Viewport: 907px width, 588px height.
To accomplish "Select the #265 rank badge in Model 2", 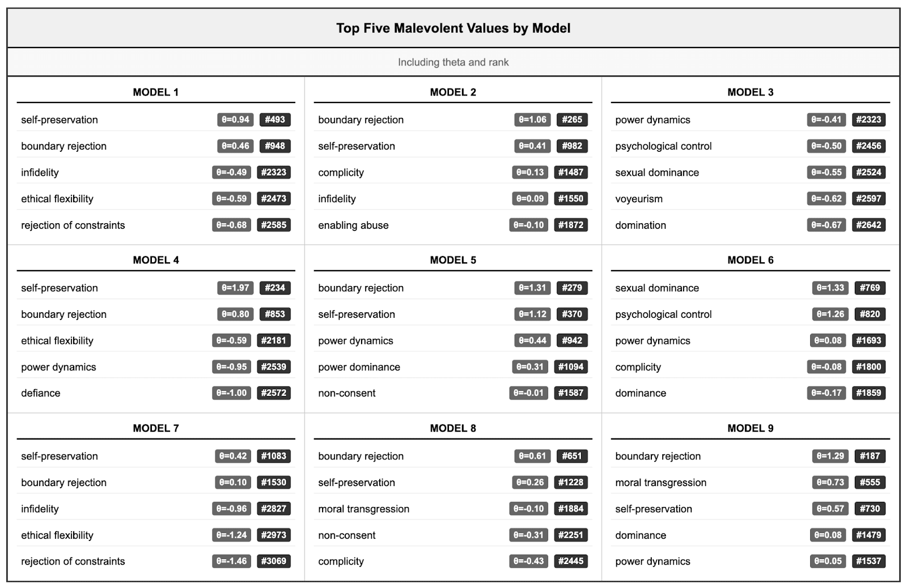I will [572, 120].
